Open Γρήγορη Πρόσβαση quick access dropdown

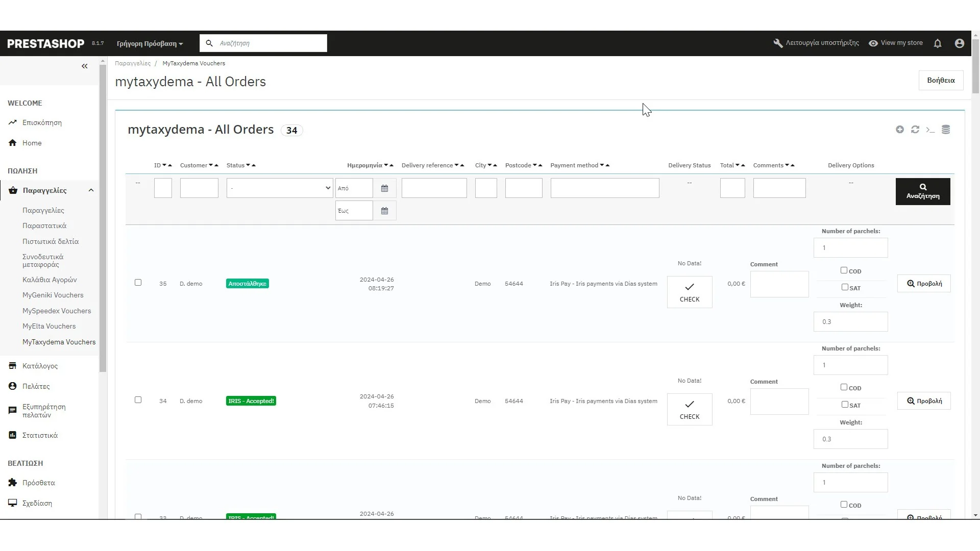click(150, 43)
